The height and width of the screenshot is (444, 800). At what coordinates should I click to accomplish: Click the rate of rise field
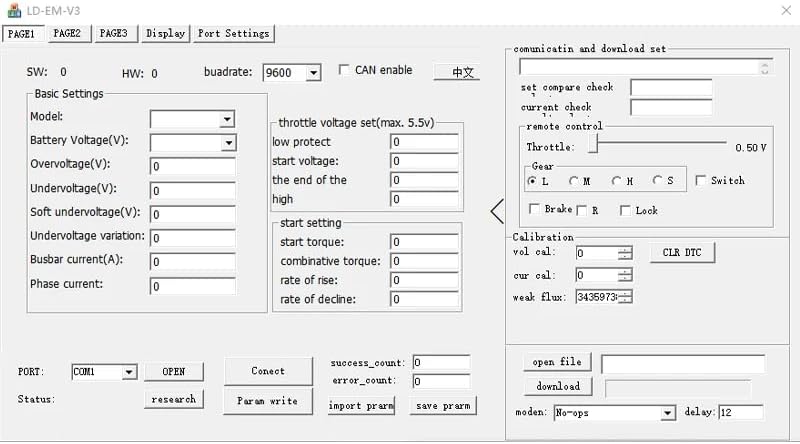pos(424,280)
